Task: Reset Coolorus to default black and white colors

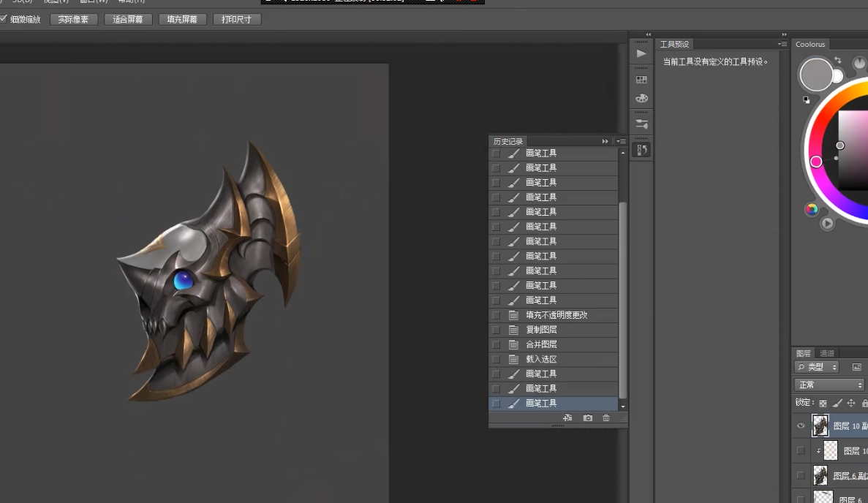Action: coord(806,99)
